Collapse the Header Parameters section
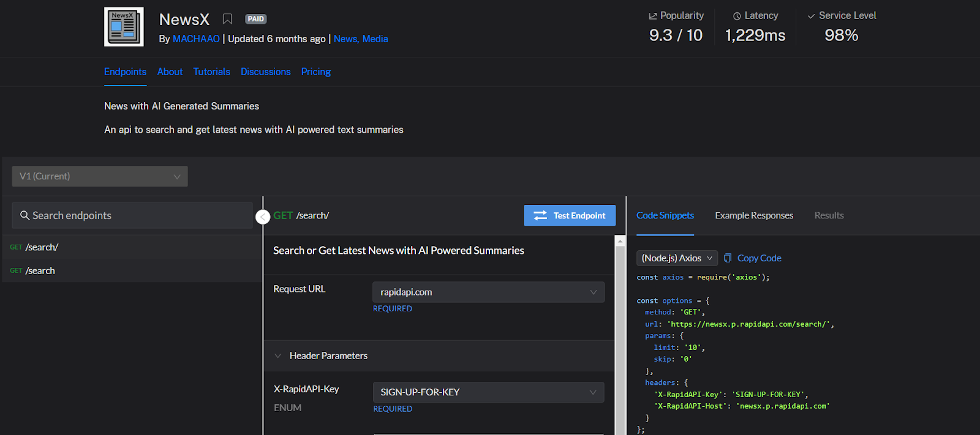Viewport: 980px width, 435px height. 277,356
